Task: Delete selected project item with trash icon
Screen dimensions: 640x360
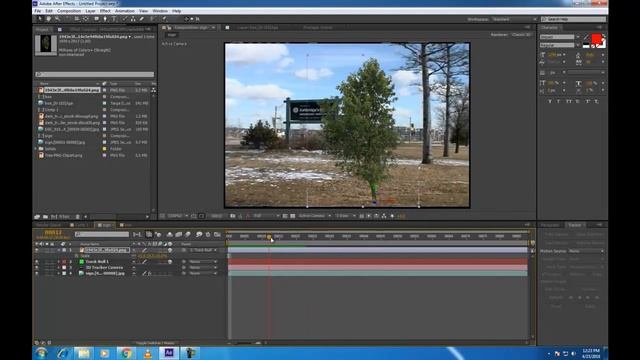Action: [x=78, y=217]
